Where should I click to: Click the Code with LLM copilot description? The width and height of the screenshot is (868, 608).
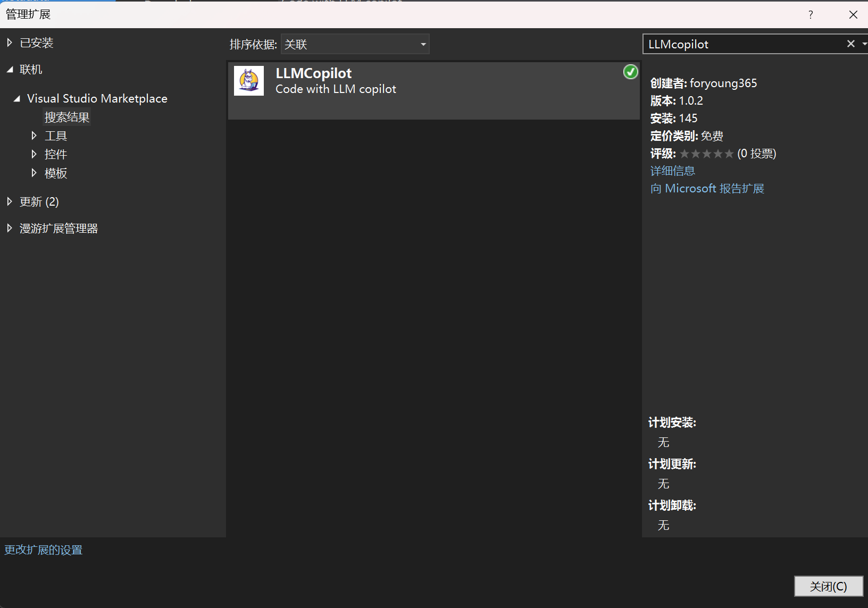(x=336, y=89)
